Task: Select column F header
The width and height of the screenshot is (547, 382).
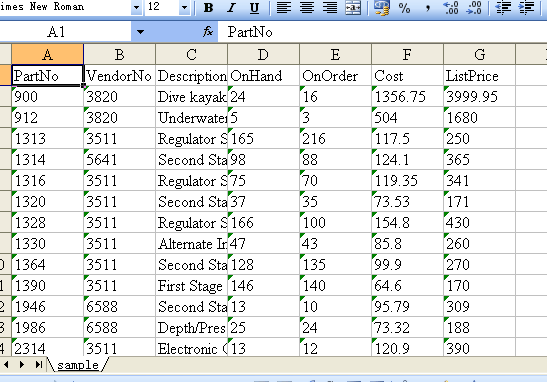Action: (x=407, y=54)
